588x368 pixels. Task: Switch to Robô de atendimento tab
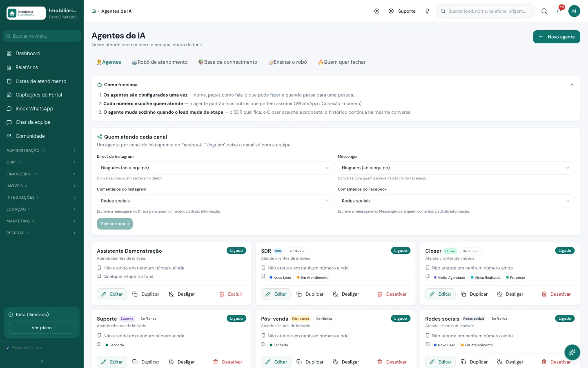pos(160,62)
